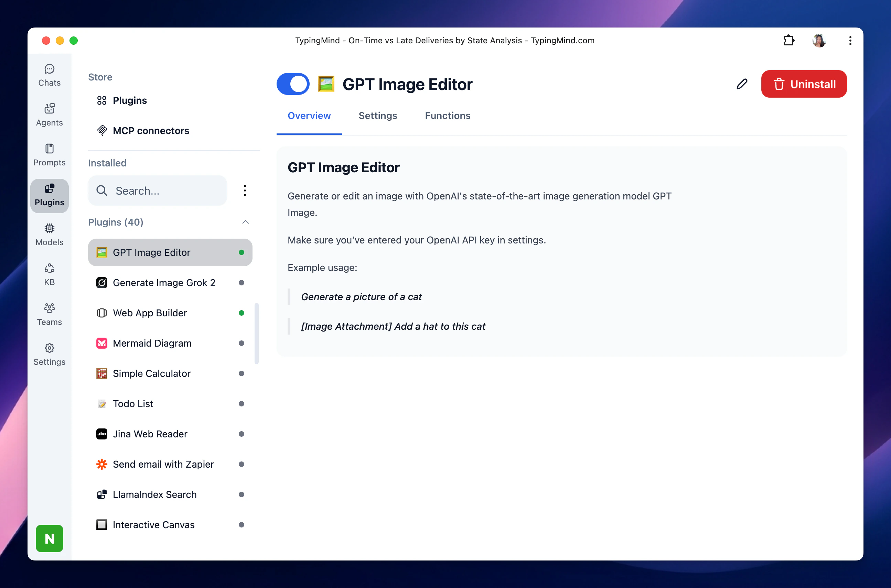Click the 'Add a hat to this cat' example
The image size is (891, 588).
pyautogui.click(x=393, y=326)
